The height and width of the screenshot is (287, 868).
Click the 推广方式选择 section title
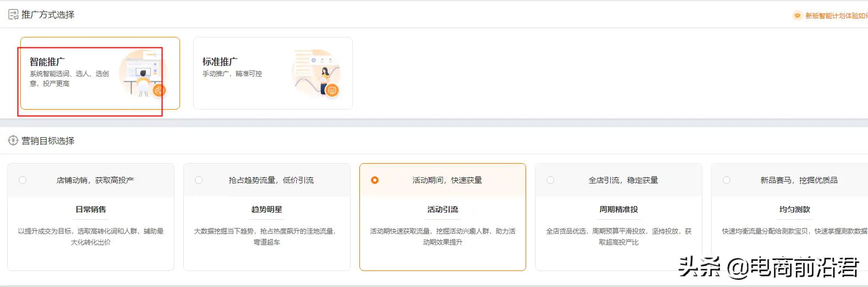coord(48,15)
